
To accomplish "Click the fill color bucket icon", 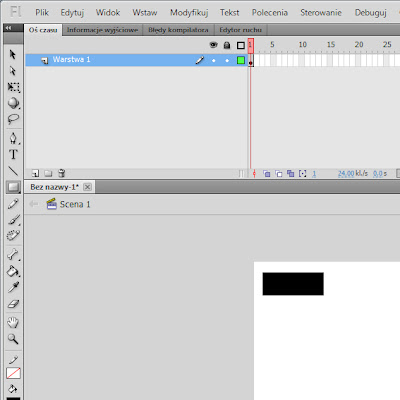I will tap(13, 388).
